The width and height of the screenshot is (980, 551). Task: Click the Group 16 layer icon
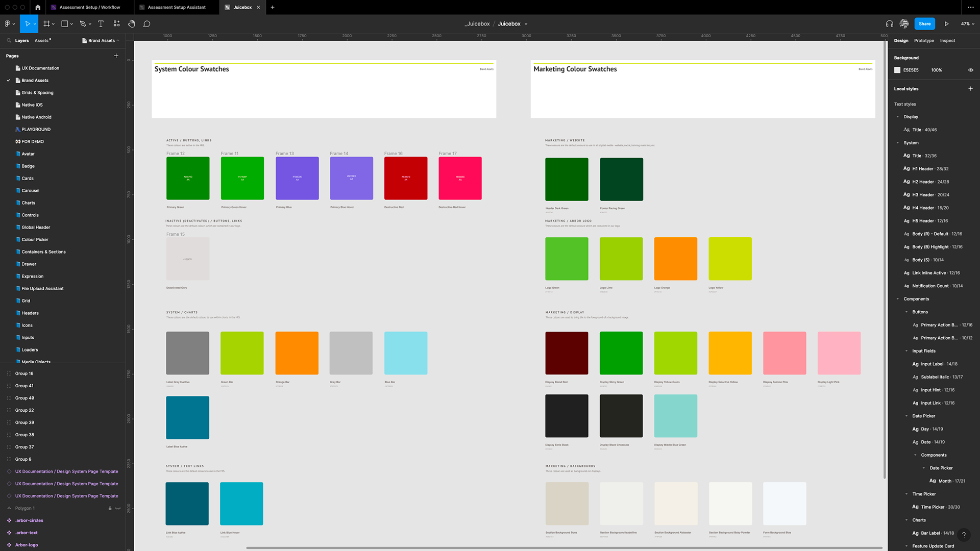[x=9, y=373]
